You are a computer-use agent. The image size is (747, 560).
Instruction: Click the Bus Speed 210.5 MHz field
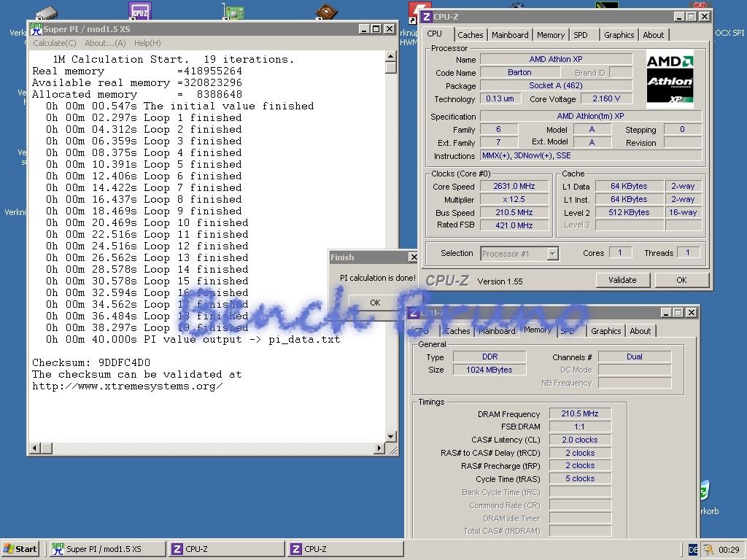[514, 212]
